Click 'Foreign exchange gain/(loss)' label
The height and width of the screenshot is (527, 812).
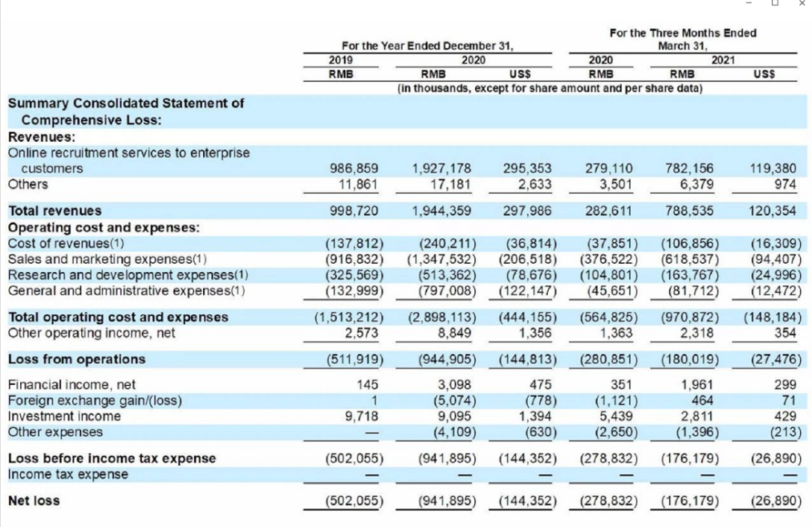click(x=95, y=400)
